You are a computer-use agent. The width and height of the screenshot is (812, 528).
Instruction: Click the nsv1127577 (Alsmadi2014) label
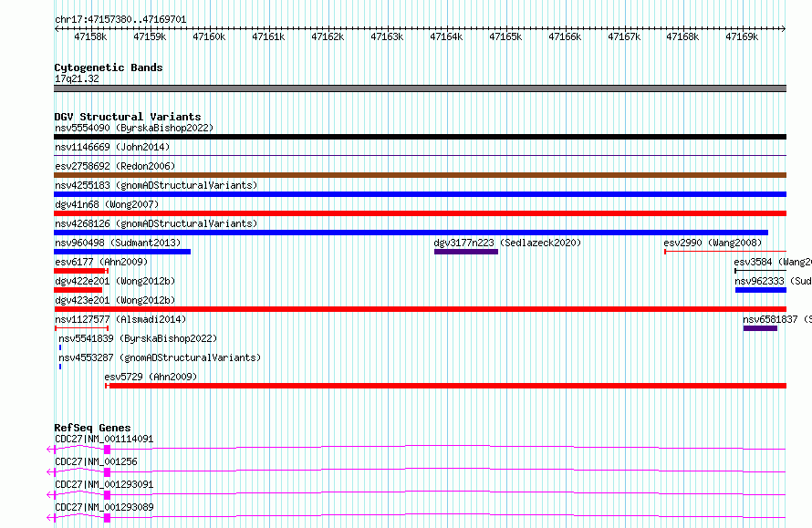120,319
